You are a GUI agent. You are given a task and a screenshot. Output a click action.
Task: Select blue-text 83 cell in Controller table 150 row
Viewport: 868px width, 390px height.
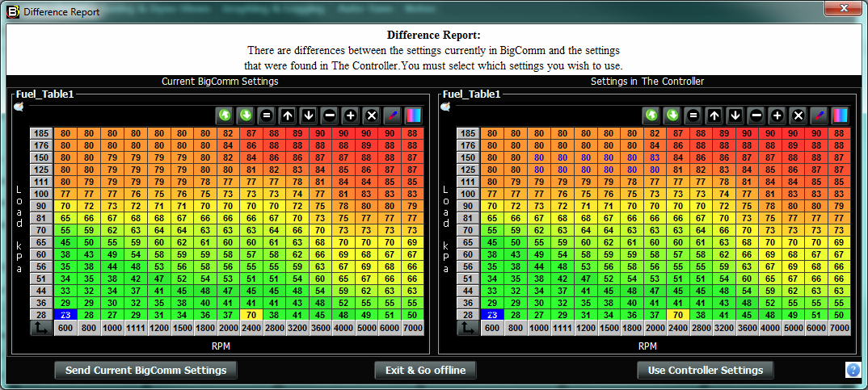[655, 157]
